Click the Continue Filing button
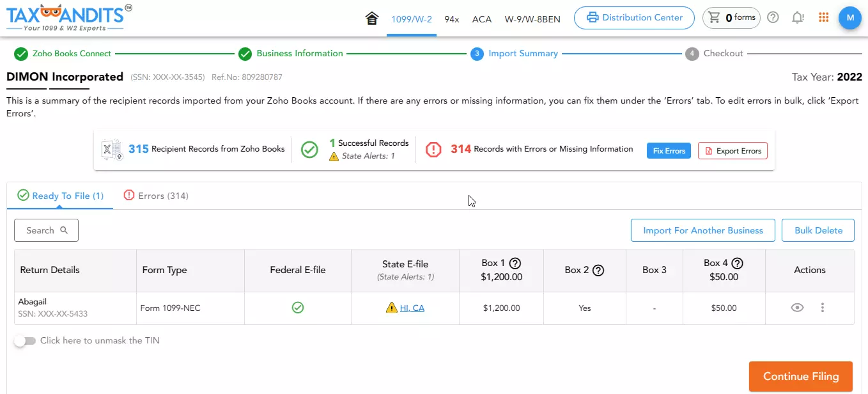The width and height of the screenshot is (868, 394). (801, 377)
